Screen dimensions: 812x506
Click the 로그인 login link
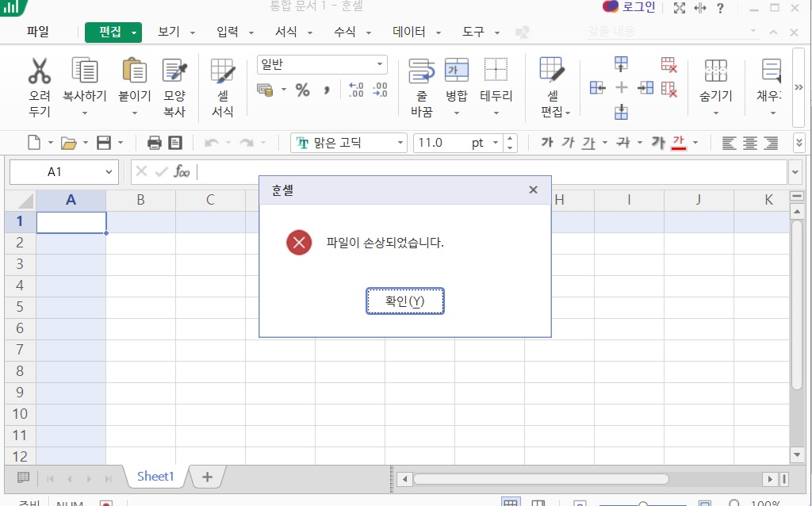coord(638,7)
